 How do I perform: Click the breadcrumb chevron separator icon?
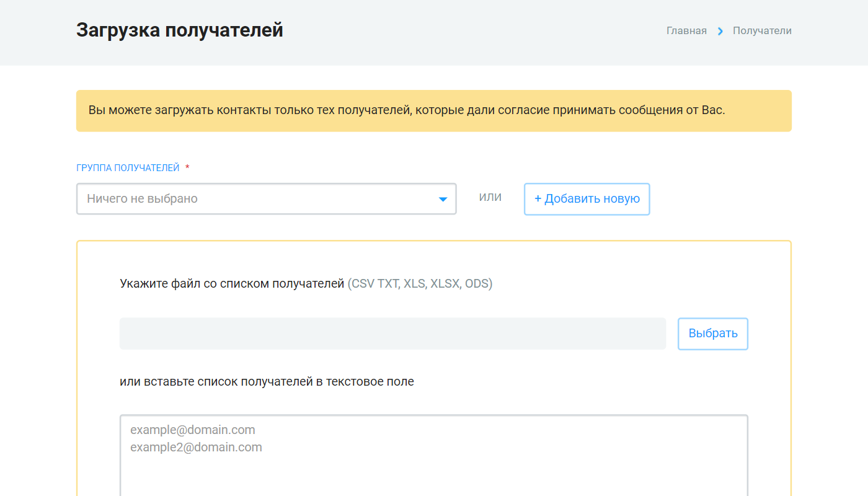click(x=720, y=31)
